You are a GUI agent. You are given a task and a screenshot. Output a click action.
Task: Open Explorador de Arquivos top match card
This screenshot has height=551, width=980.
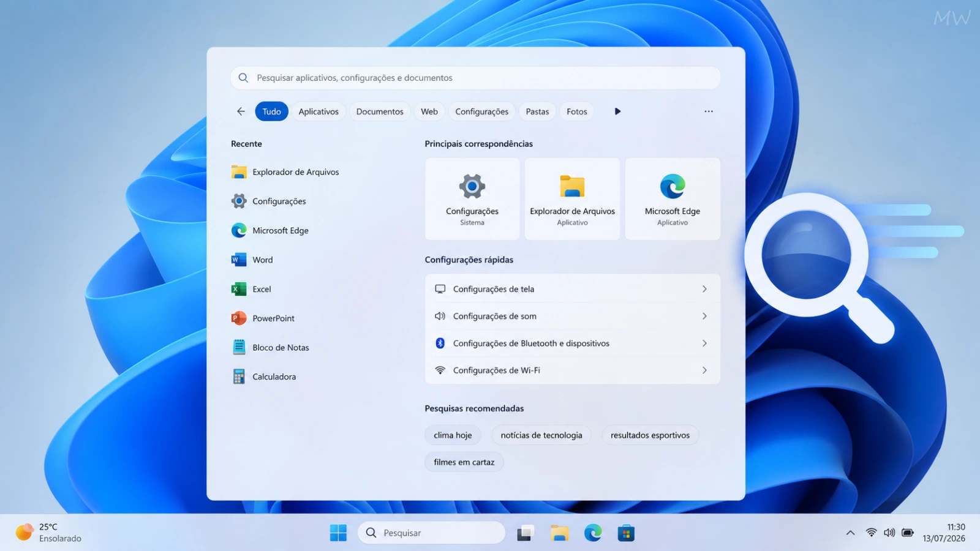pos(572,199)
